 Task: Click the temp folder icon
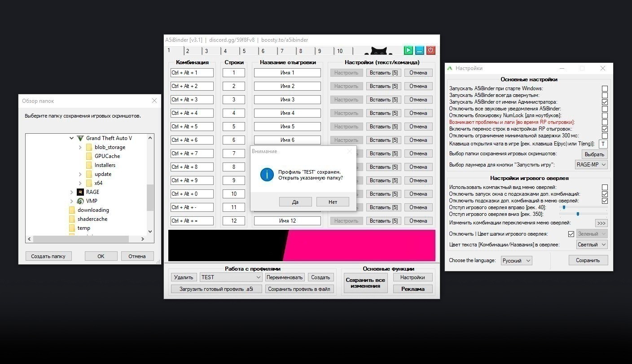click(72, 228)
